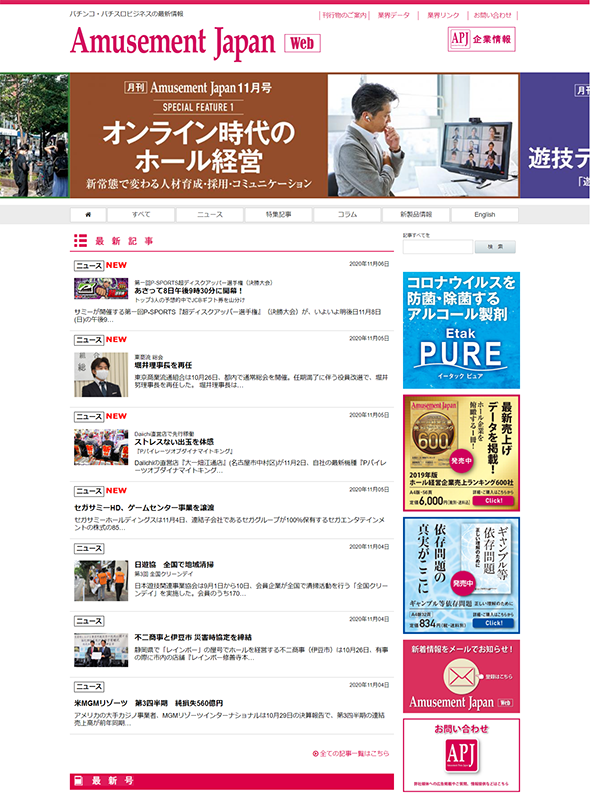Click the 最新号 section heading bar
Viewport: 600px width, 800px height.
[x=232, y=781]
